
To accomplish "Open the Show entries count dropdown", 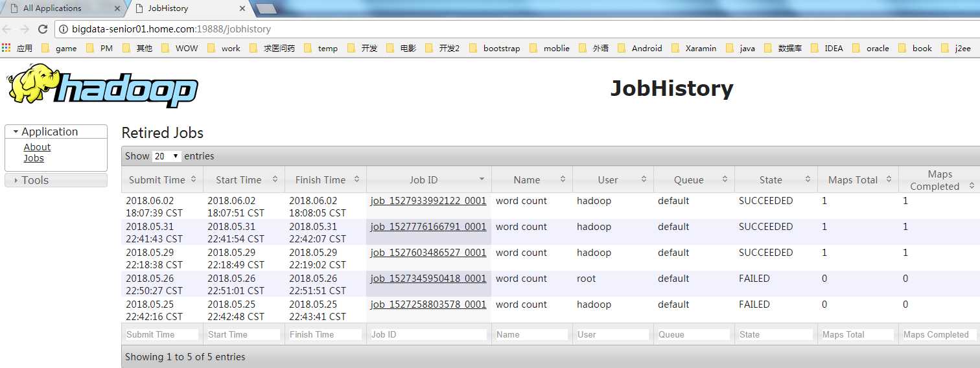I will click(x=167, y=156).
